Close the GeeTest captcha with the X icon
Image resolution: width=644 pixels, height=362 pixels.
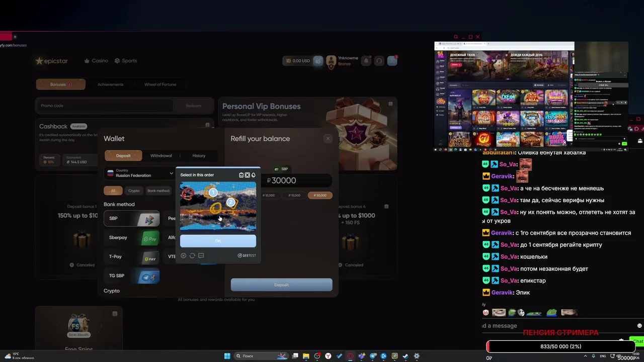tap(184, 255)
